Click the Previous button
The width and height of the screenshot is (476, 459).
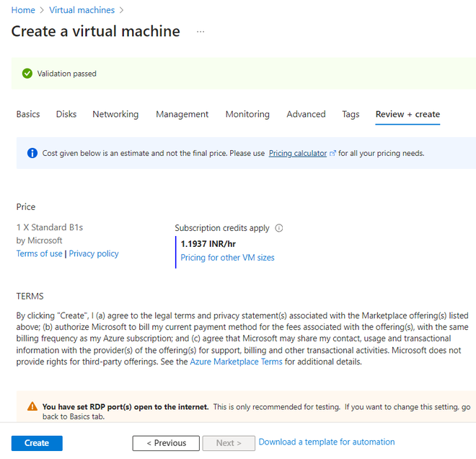166,443
